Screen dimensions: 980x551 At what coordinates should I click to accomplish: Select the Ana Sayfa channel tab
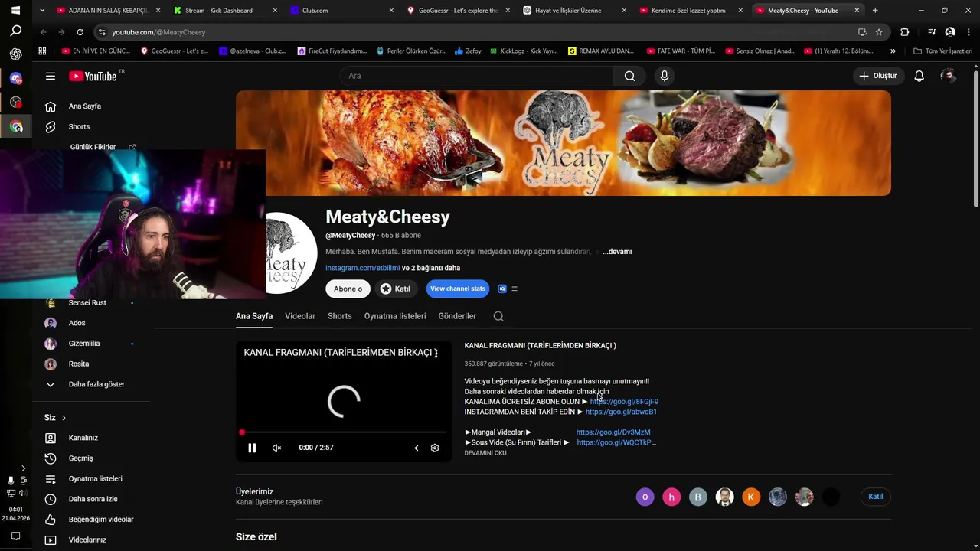tap(254, 316)
